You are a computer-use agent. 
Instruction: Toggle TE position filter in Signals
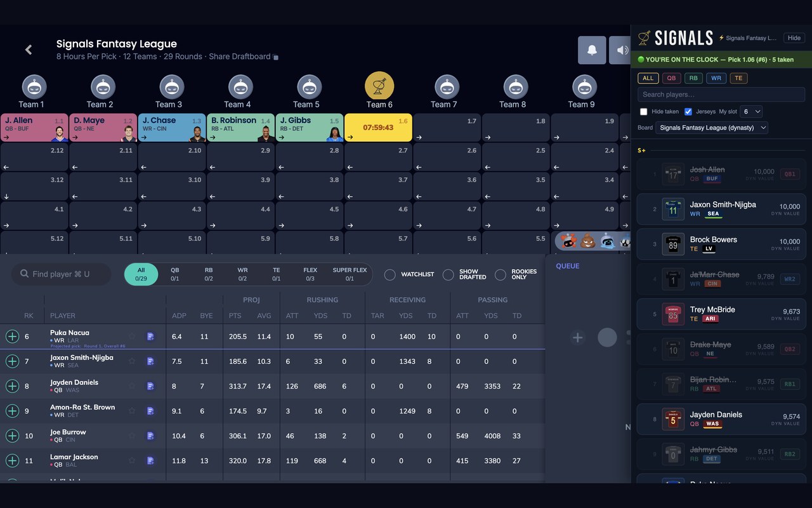738,79
